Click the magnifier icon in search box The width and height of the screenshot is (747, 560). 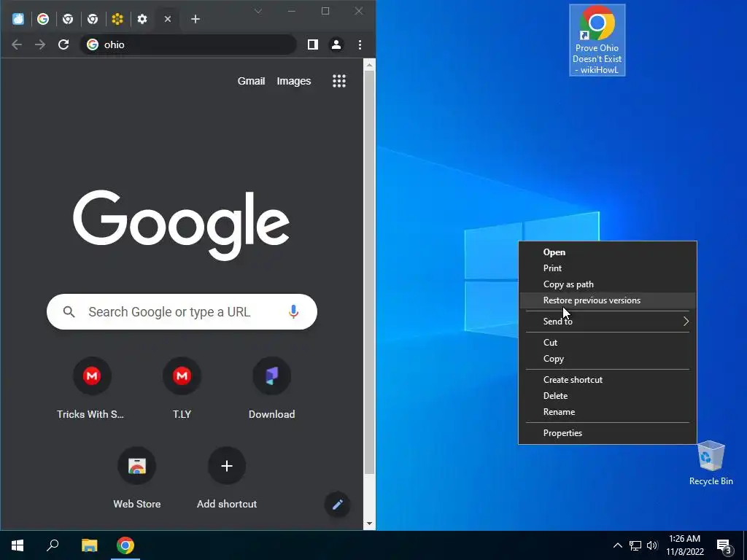pyautogui.click(x=69, y=312)
